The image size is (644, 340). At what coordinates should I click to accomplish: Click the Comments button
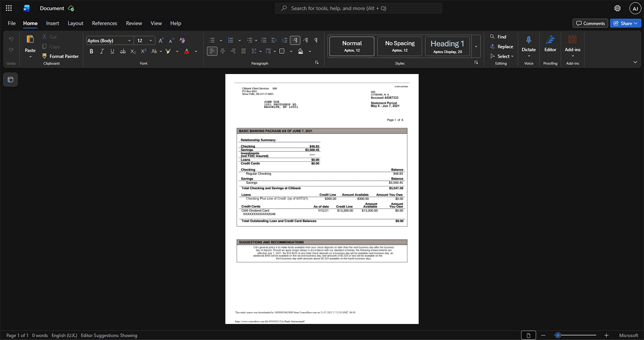590,23
